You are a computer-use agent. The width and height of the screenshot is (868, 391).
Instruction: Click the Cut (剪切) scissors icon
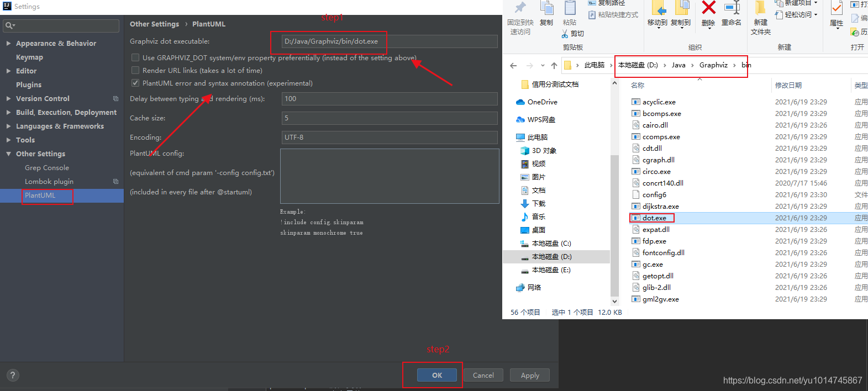pyautogui.click(x=565, y=34)
